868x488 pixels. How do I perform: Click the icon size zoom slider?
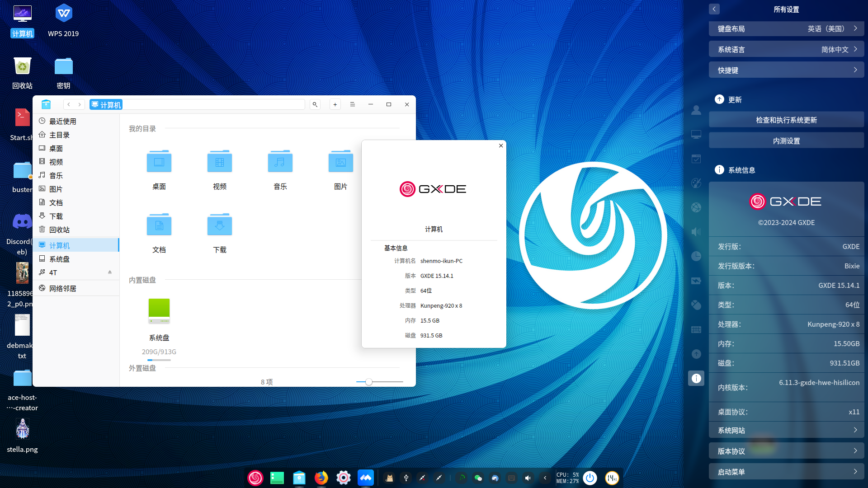point(369,382)
